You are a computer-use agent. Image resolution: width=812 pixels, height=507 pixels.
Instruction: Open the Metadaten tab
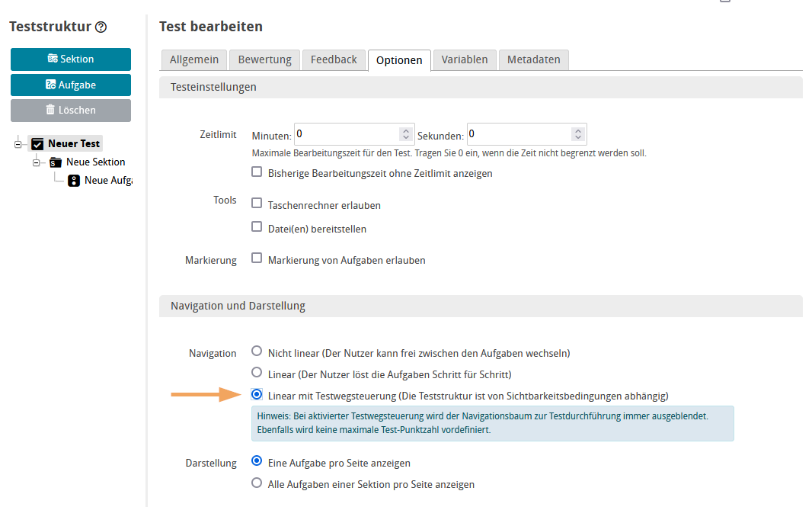pos(533,59)
